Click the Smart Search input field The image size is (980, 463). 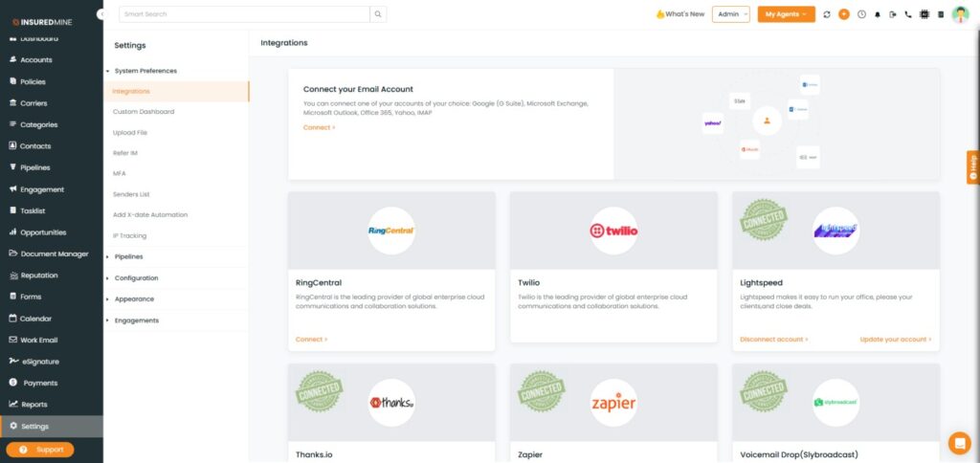pyautogui.click(x=244, y=14)
